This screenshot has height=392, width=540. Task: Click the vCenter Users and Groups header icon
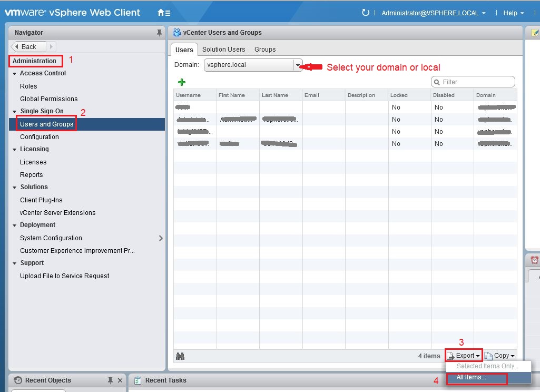175,32
